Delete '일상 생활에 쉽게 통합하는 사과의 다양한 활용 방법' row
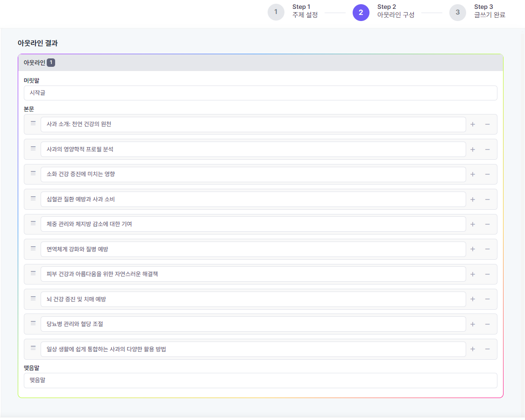525x420 pixels. (487, 349)
